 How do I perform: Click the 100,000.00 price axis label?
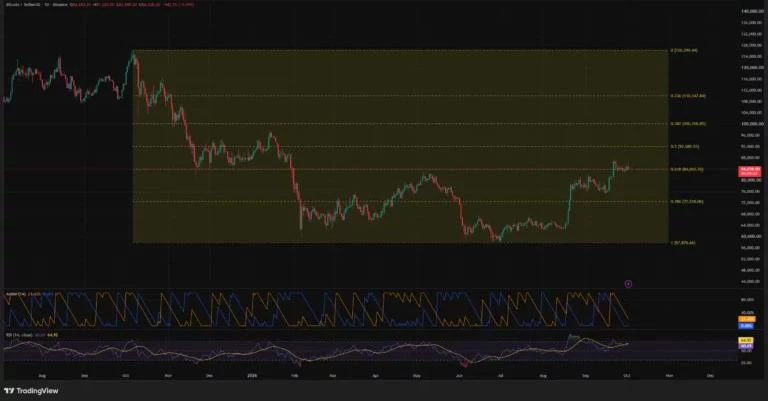751,124
